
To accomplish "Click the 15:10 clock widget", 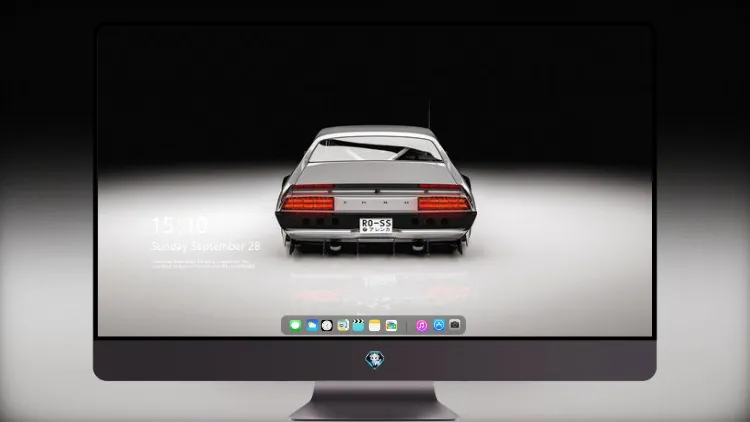I will 180,225.
